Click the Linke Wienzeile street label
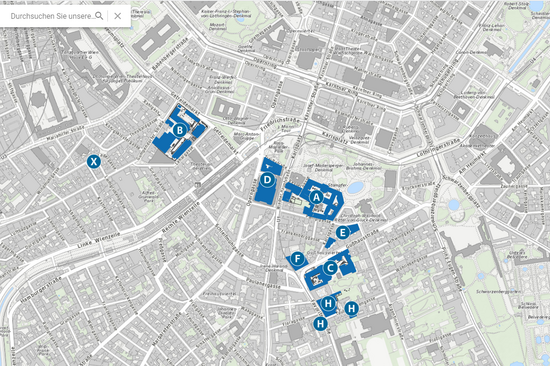The image size is (550, 366). coord(99,240)
